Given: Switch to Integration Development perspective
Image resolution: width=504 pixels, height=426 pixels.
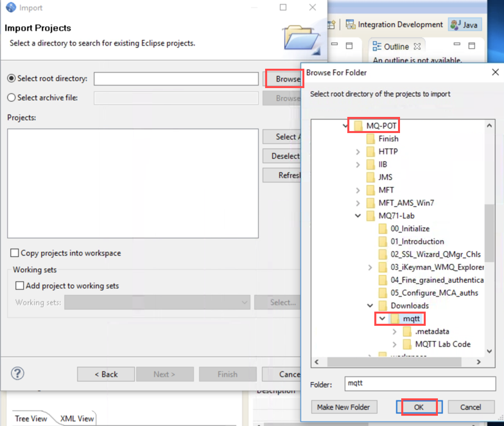Looking at the screenshot, I should pos(394,24).
